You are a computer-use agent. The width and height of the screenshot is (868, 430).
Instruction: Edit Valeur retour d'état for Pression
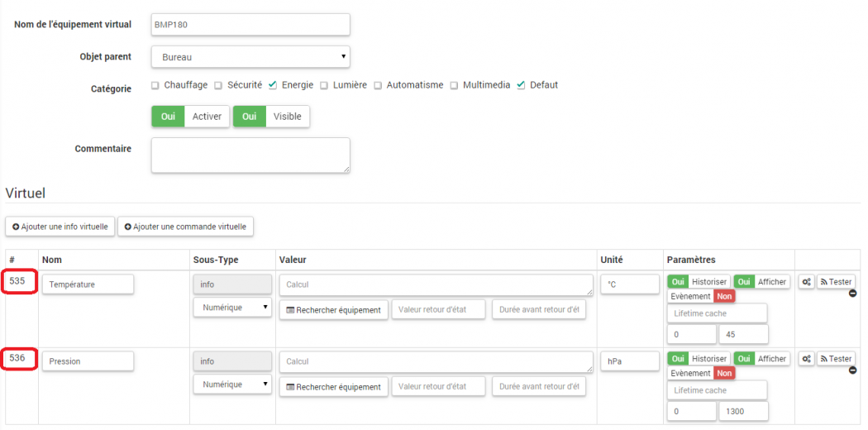click(438, 387)
